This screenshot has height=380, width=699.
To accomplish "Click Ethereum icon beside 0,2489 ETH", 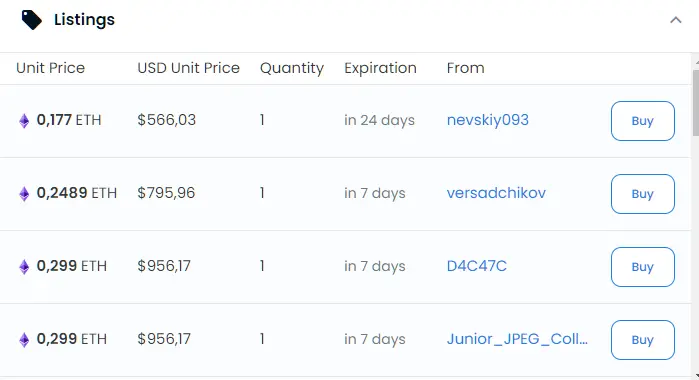I will [x=24, y=194].
